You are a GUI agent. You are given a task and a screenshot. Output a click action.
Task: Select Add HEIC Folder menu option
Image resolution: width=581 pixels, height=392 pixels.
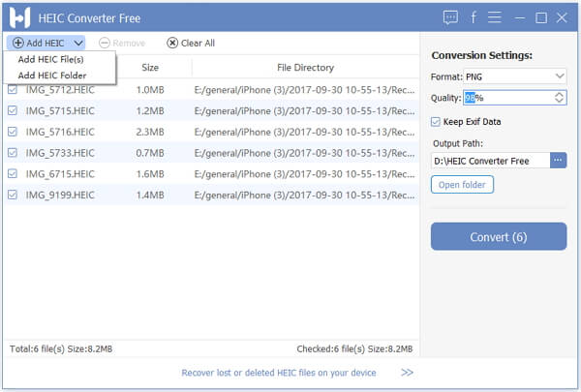point(52,75)
